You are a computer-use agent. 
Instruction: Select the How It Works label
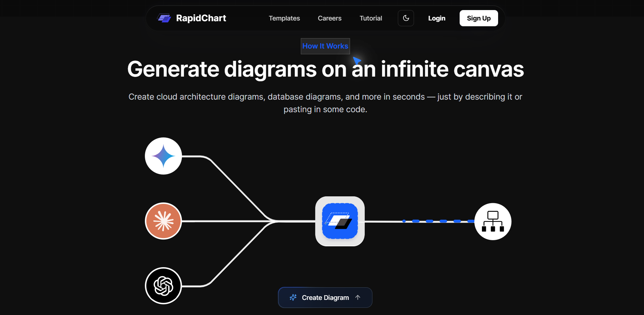click(325, 46)
